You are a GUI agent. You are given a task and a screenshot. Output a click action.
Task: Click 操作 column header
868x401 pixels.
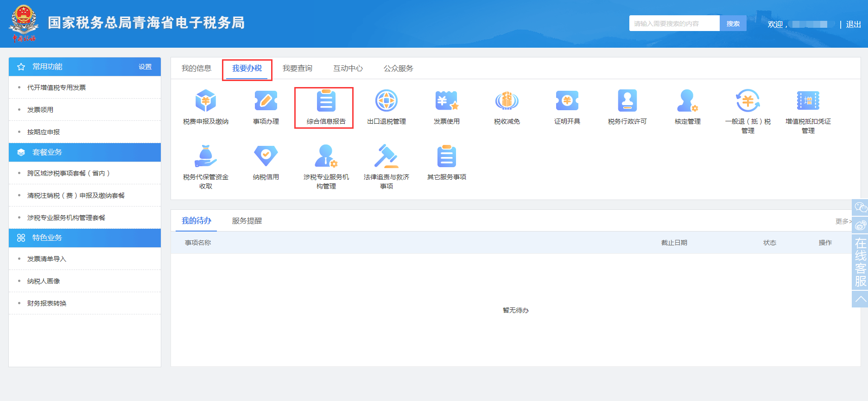click(825, 243)
